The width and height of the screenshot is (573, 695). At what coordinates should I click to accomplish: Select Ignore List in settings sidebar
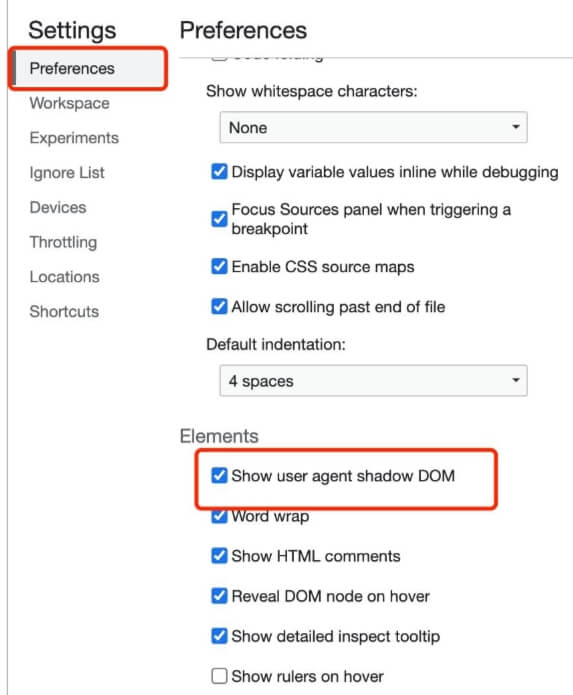pos(67,172)
